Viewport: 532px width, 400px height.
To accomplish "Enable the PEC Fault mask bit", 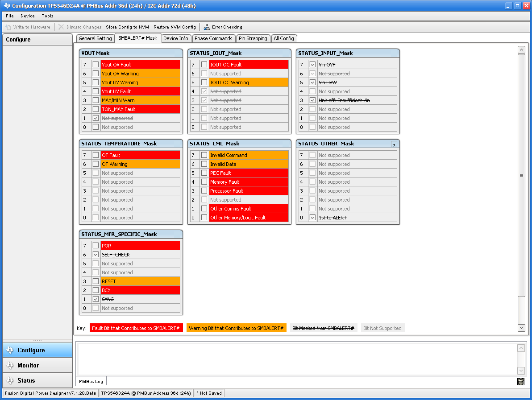I will tap(204, 173).
